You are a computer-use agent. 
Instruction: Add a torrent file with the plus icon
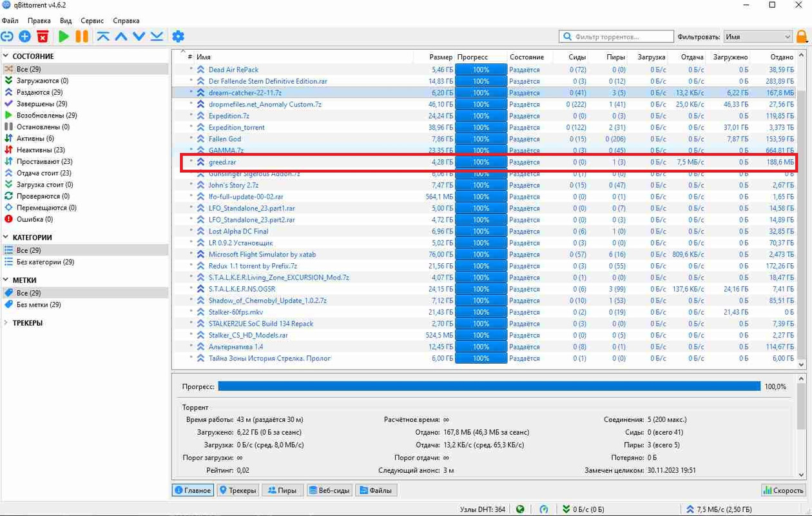pyautogui.click(x=24, y=37)
